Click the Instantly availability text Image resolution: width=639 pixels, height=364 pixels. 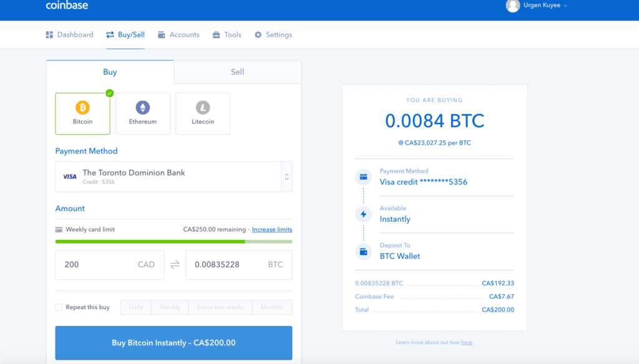[395, 219]
